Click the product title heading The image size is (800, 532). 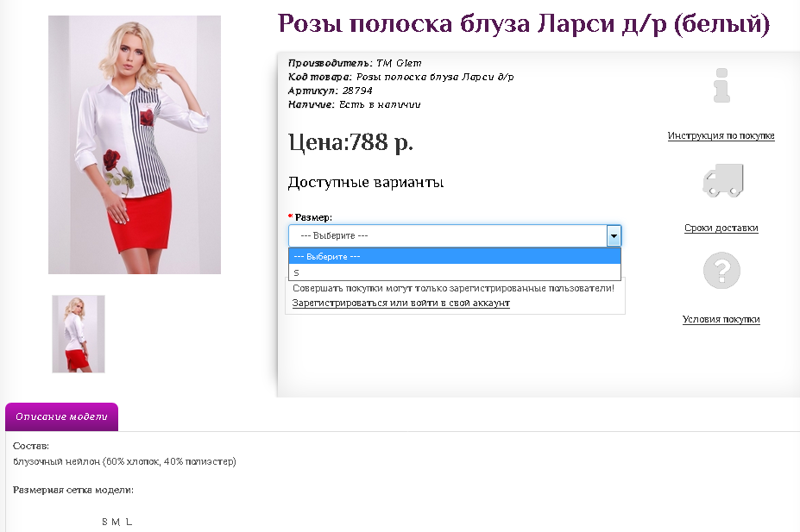[x=523, y=23]
